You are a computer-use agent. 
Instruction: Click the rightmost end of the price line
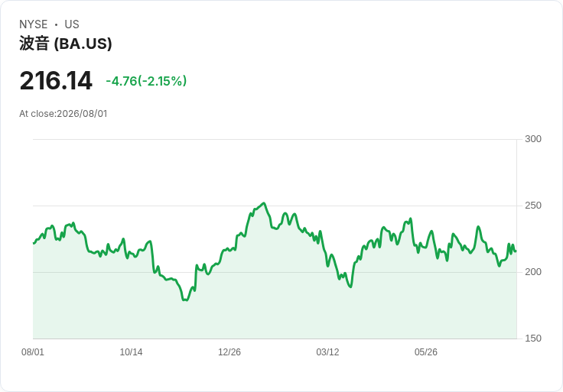[x=516, y=251]
